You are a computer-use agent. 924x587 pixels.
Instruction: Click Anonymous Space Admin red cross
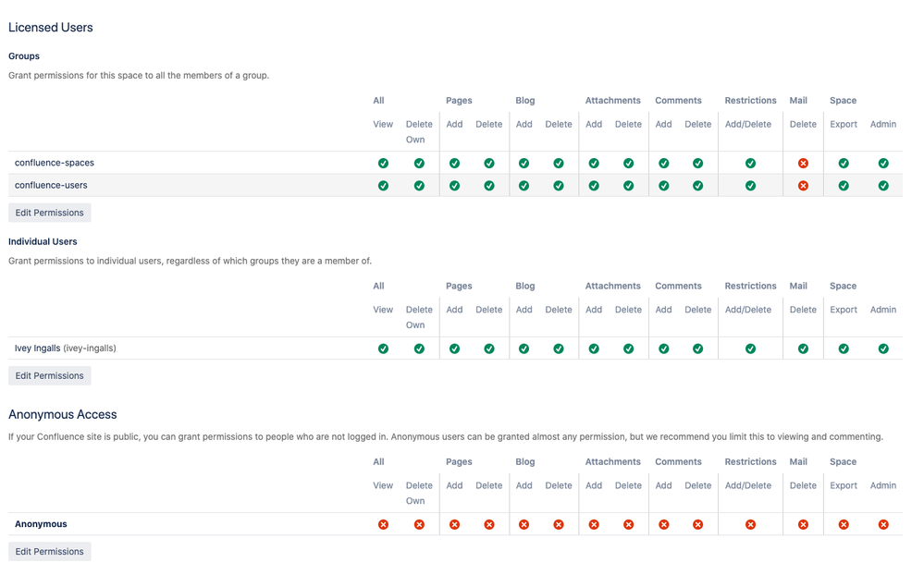click(x=883, y=524)
